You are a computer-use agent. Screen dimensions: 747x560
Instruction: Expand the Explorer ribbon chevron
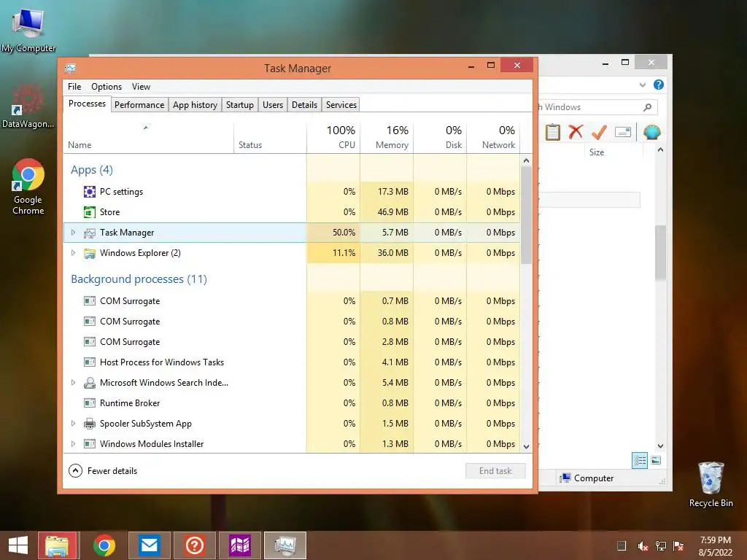[642, 85]
